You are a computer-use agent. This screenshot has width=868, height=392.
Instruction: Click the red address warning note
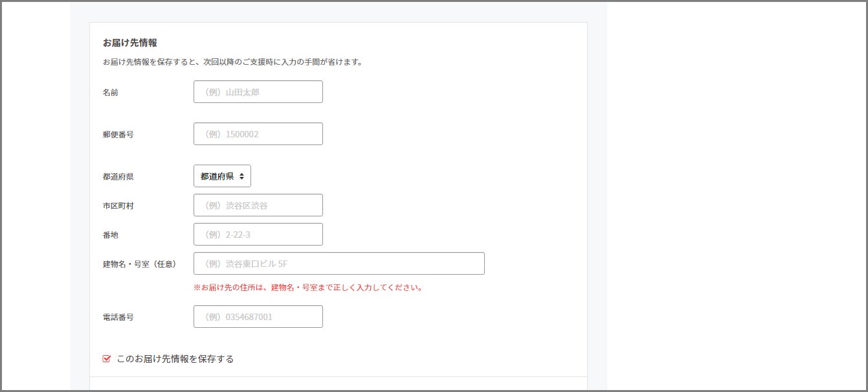click(x=308, y=288)
